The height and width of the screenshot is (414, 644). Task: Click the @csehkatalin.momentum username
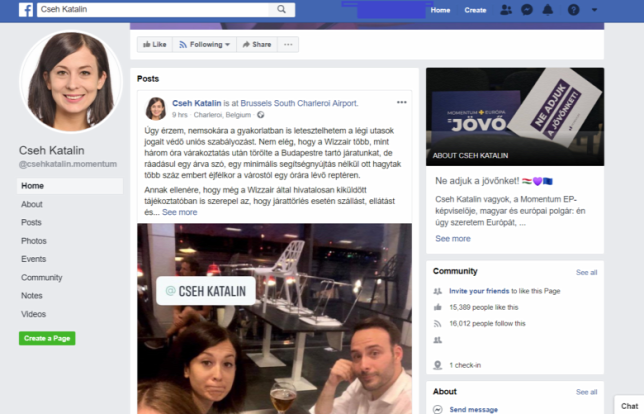pos(68,164)
